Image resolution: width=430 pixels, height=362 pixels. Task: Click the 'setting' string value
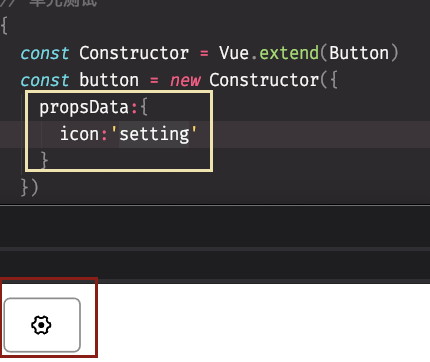point(154,134)
